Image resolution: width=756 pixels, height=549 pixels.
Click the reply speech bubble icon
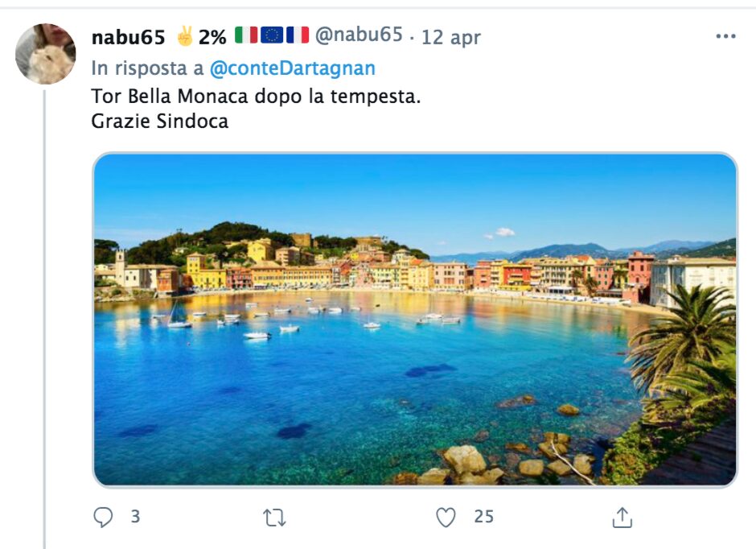[x=103, y=518]
